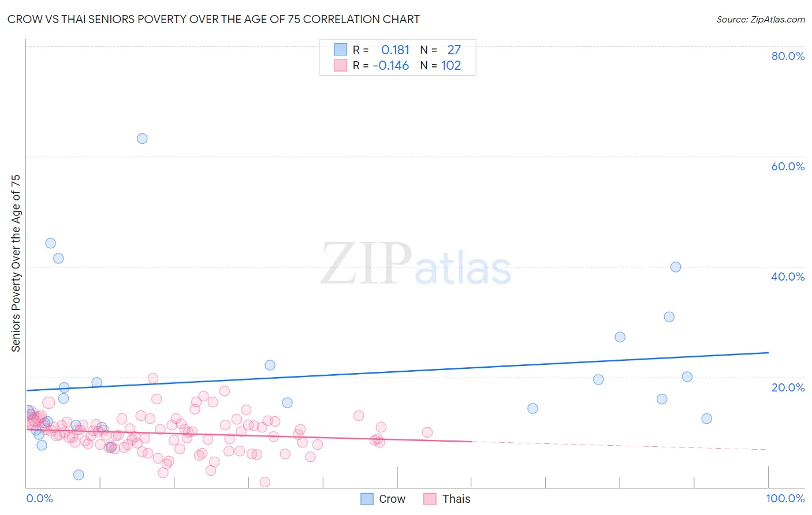Click the Seniors Poverty y-axis title
812x515 pixels.
point(16,263)
